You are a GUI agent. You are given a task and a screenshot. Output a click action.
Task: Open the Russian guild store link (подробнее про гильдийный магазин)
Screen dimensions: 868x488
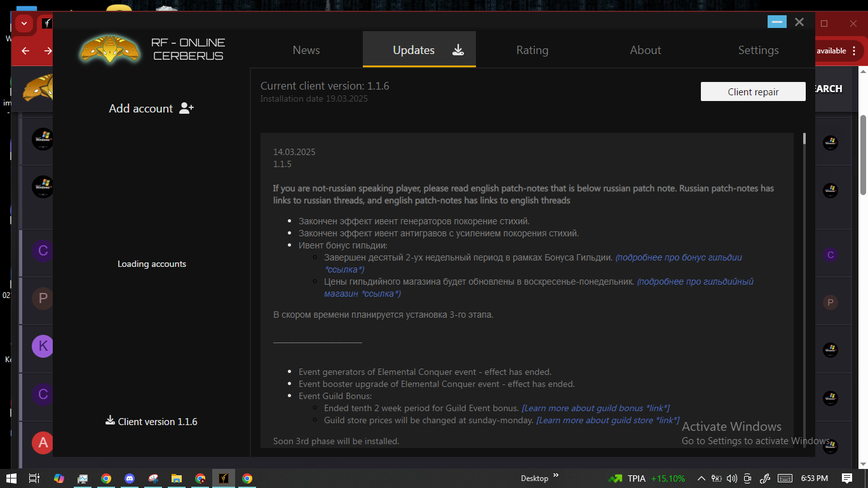point(539,287)
